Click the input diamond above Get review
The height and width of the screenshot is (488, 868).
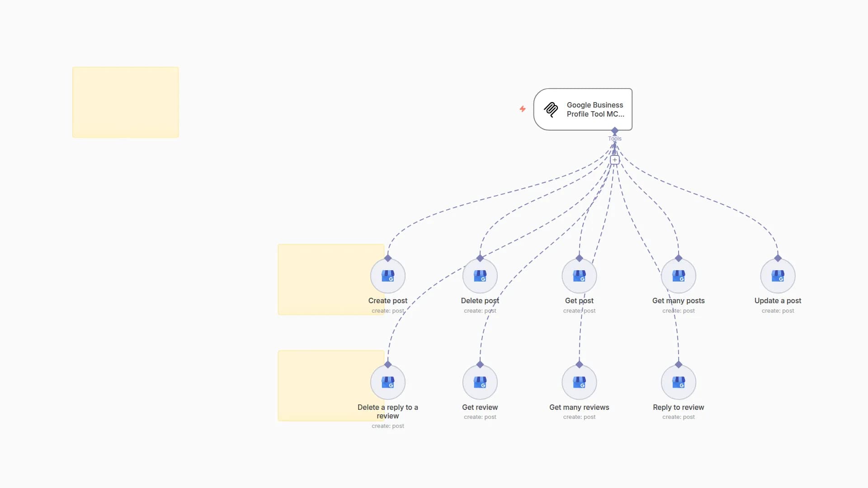pos(480,364)
